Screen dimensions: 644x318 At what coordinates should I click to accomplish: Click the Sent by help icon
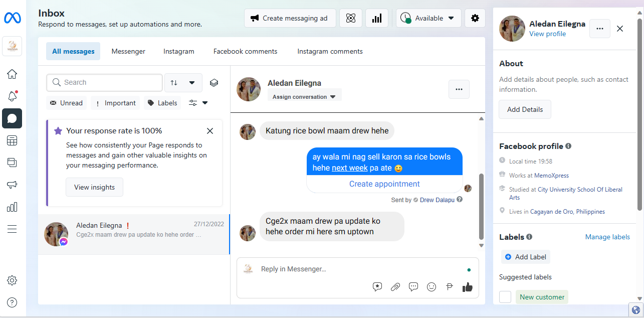pos(460,200)
